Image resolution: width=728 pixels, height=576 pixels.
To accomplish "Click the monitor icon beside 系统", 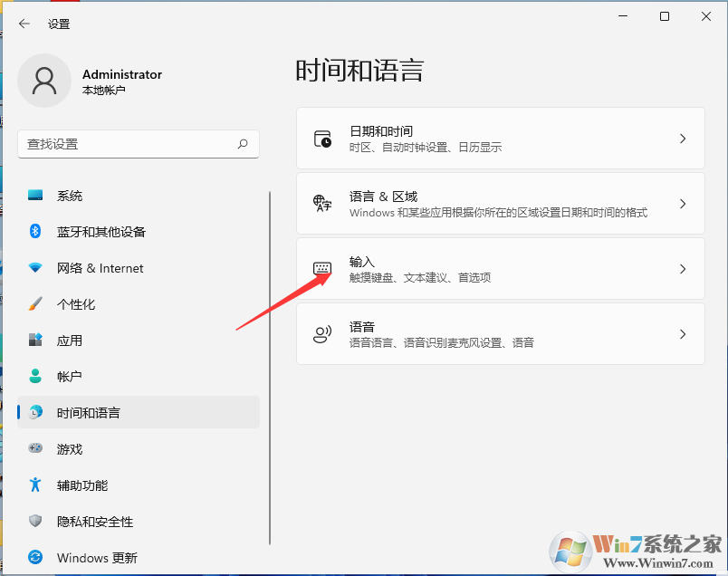I will point(35,195).
